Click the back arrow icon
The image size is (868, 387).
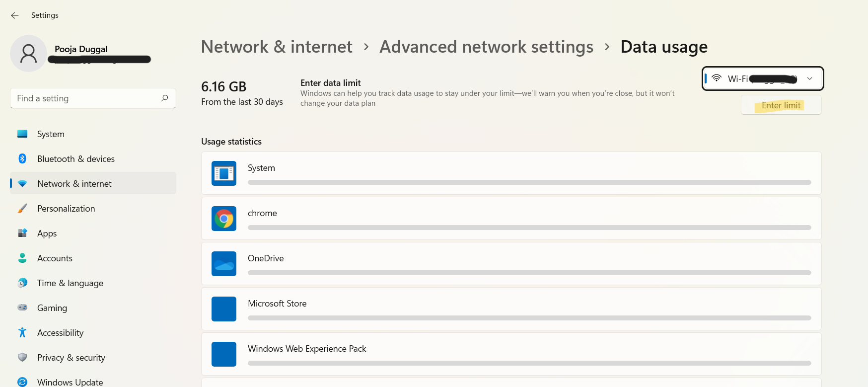pyautogui.click(x=15, y=15)
